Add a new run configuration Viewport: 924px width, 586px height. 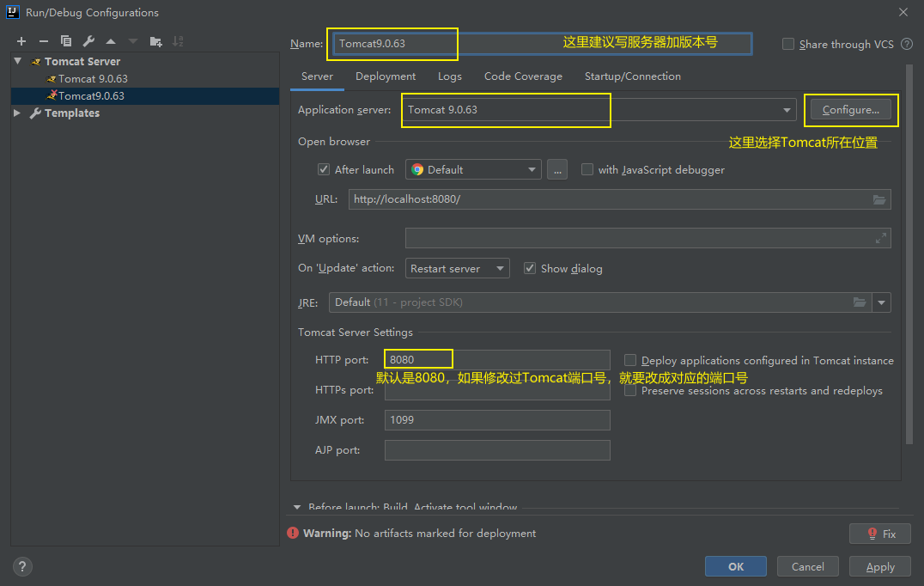(x=21, y=40)
